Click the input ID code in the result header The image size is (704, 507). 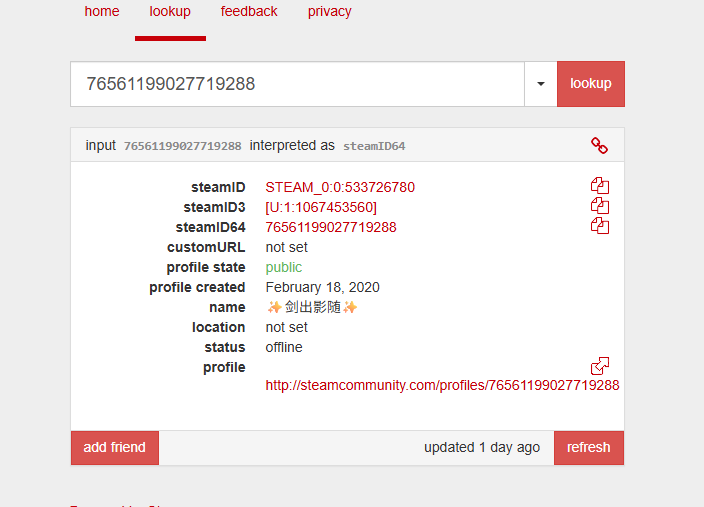click(x=182, y=146)
